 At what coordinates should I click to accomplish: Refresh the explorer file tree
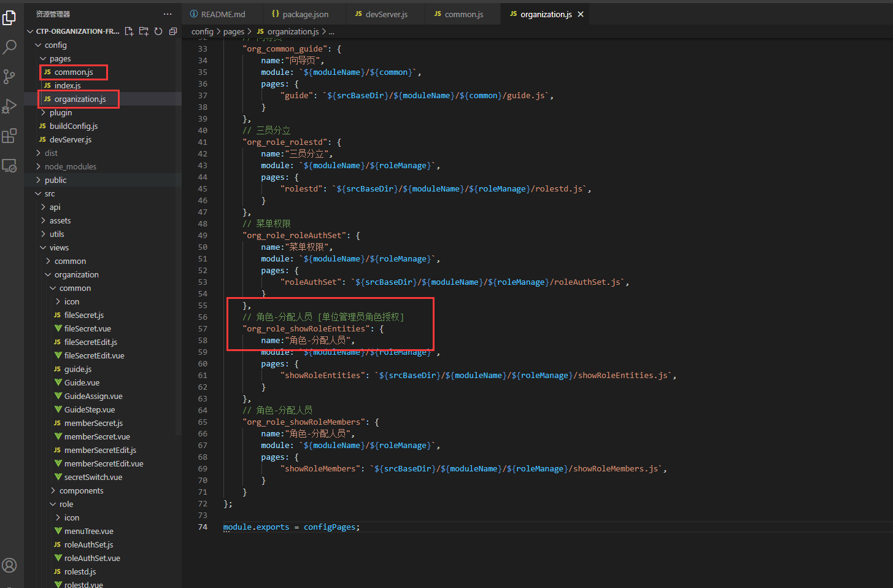pyautogui.click(x=158, y=31)
